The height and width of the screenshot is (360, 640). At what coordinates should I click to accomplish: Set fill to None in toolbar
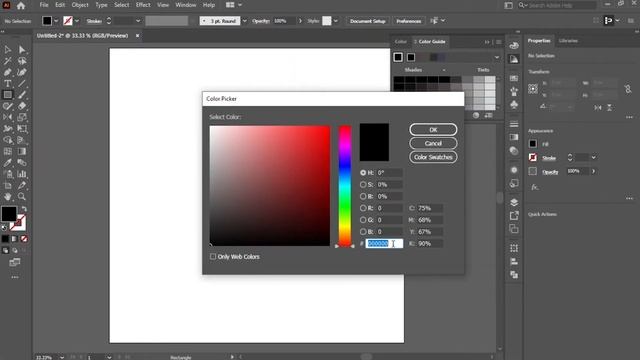[x=24, y=239]
